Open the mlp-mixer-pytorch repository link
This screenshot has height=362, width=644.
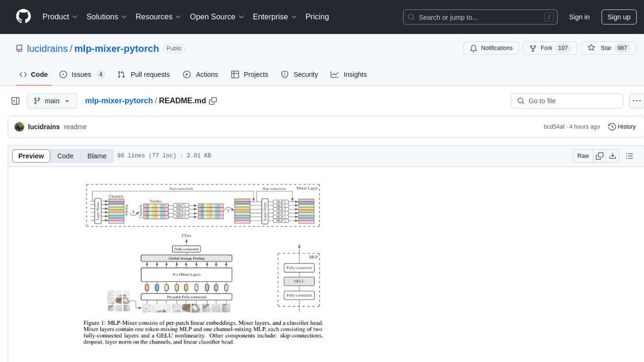click(117, 48)
